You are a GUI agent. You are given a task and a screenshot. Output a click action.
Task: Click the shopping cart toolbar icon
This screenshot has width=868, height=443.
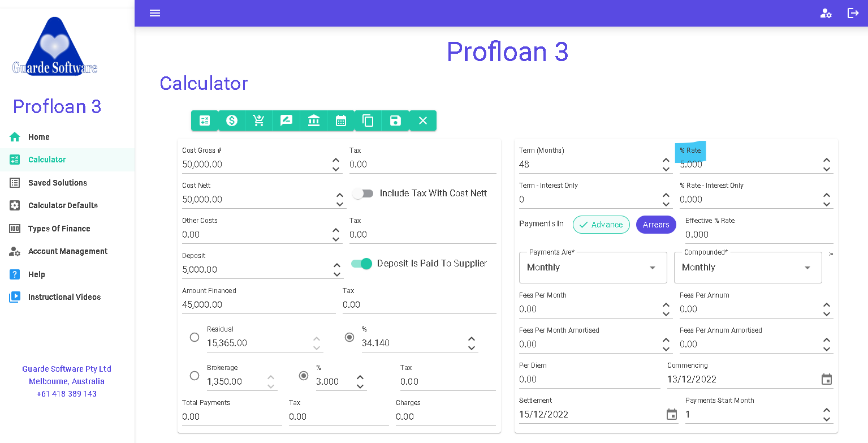259,121
